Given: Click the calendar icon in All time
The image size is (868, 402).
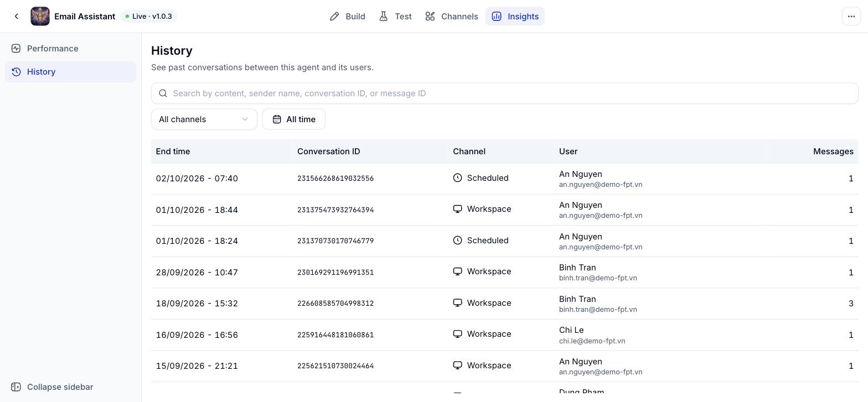Looking at the screenshot, I should click(277, 119).
